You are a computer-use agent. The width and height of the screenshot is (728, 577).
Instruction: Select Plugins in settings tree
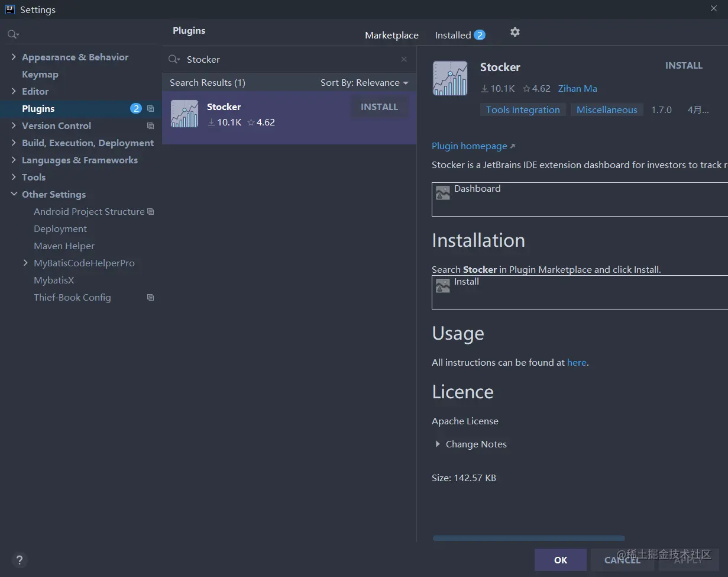point(38,109)
